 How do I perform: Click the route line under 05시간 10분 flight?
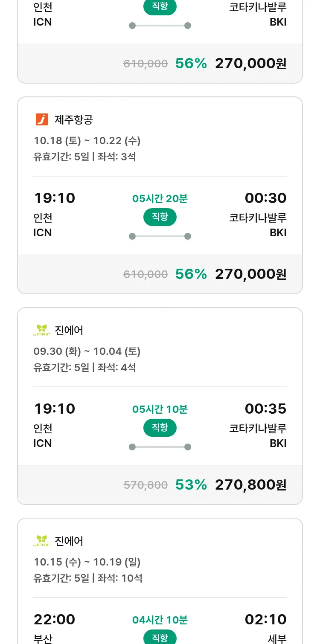[160, 447]
